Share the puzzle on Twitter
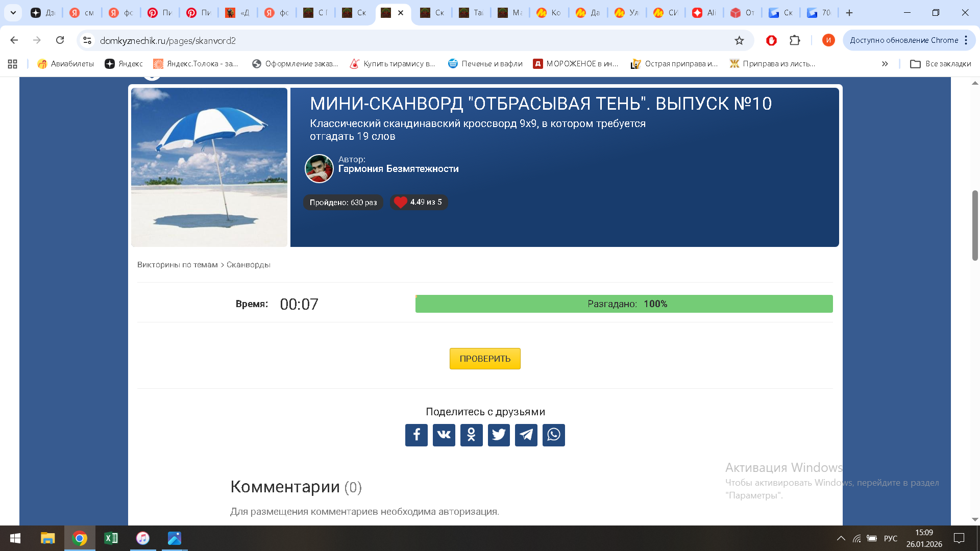Image resolution: width=980 pixels, height=551 pixels. pos(499,435)
